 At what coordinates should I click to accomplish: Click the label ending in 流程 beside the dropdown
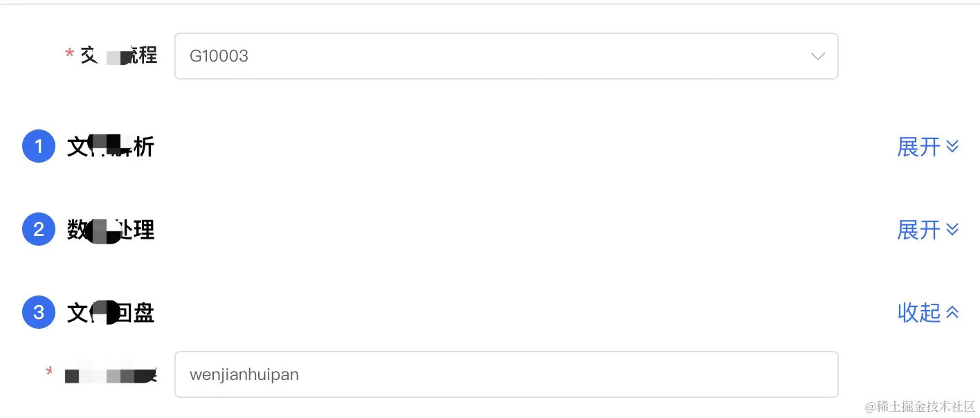point(119,55)
